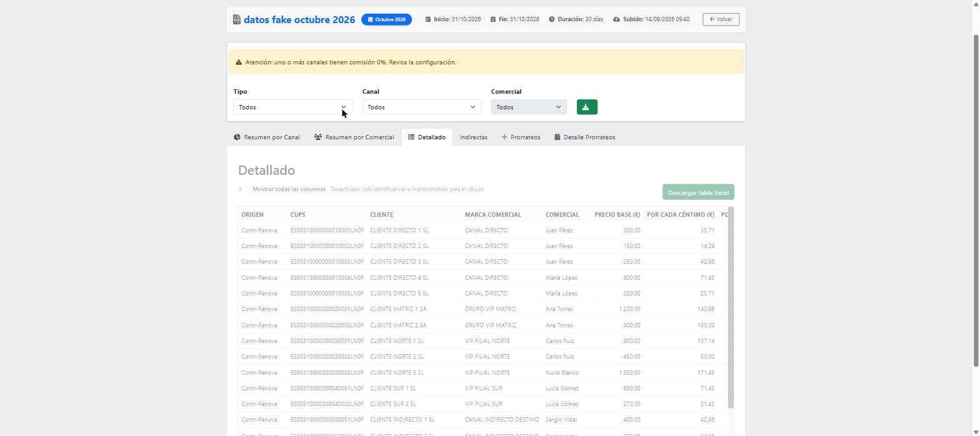Click the cell CLIENTE INDIRECTO 1 SL
This screenshot has height=436, width=980.
pos(402,420)
